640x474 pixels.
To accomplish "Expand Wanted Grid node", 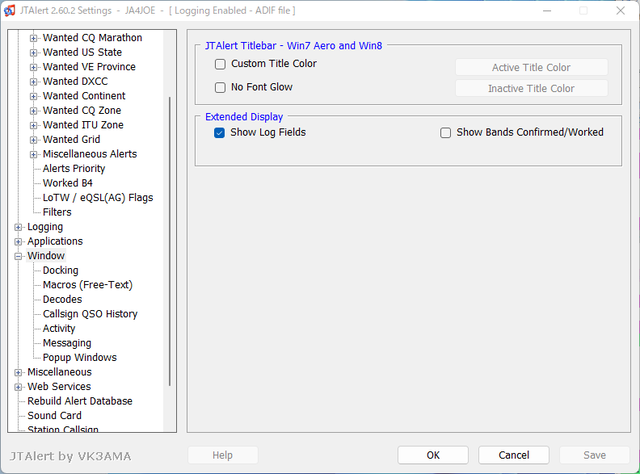I will point(33,140).
